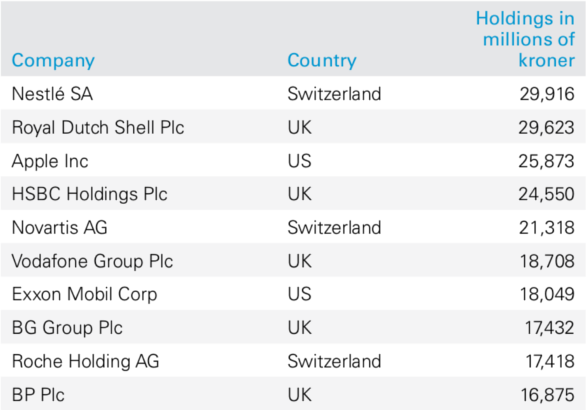This screenshot has width=586, height=410.
Task: Click the Apple Inc company name
Action: tap(50, 161)
